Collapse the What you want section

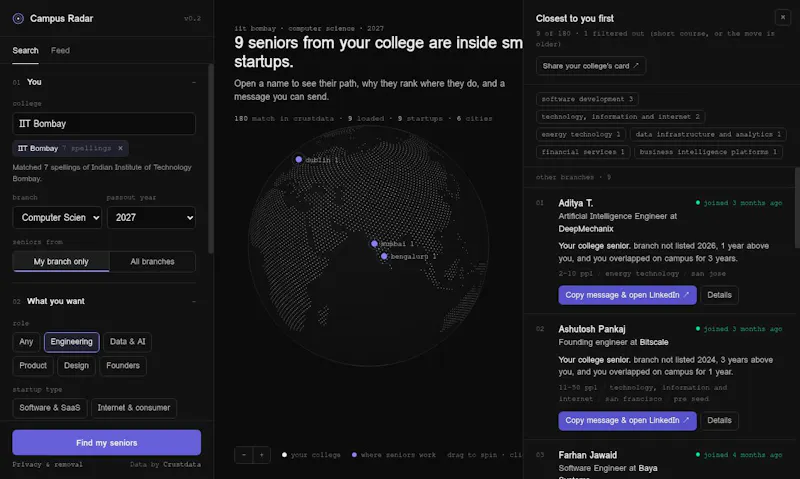coord(194,301)
